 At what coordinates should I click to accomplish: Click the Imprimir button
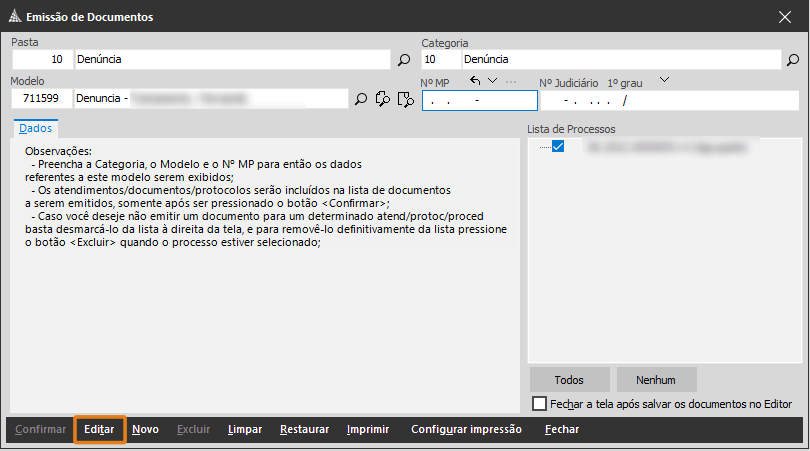click(368, 429)
